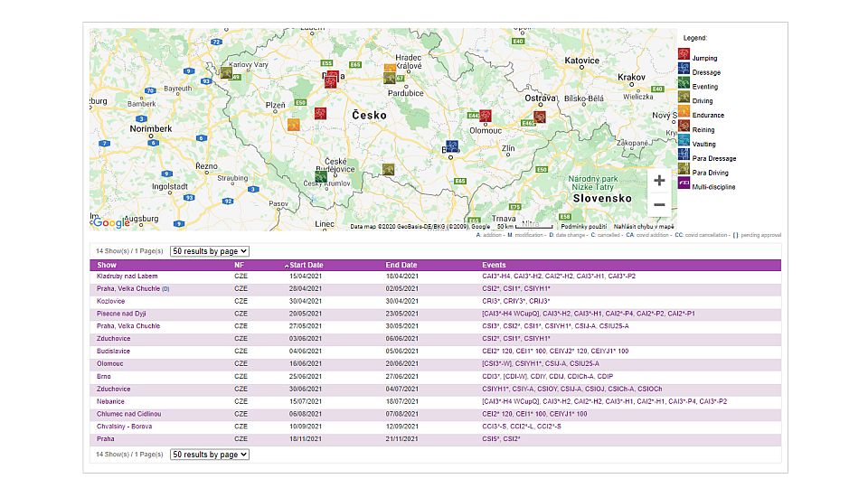Open map 'Podmínky použití' terms link
This screenshot has height=488, width=868.
click(583, 226)
